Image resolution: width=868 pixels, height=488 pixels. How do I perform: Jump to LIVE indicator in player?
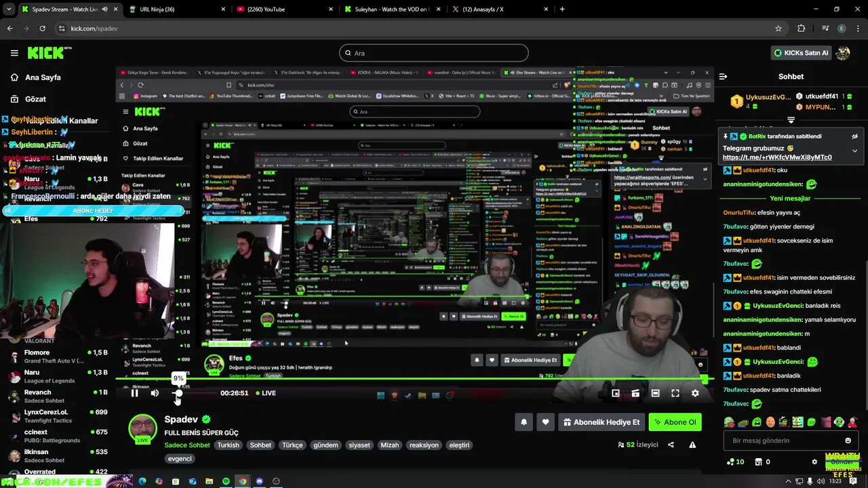(x=266, y=393)
